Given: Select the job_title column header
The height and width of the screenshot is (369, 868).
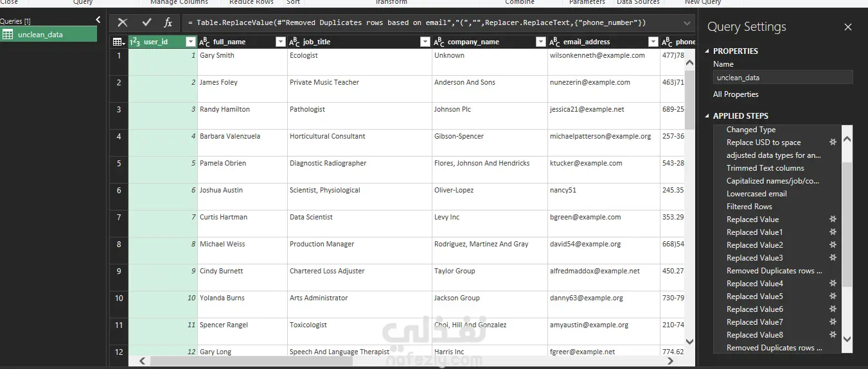Looking at the screenshot, I should (x=360, y=42).
